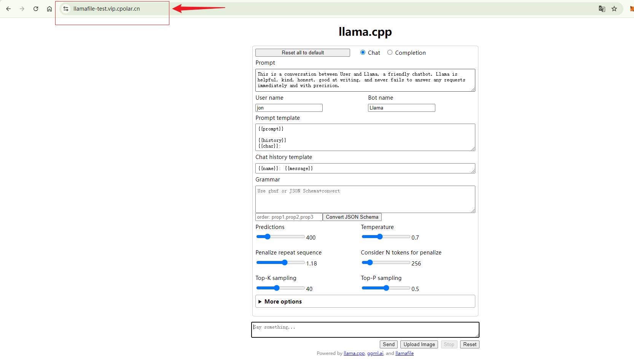This screenshot has width=634, height=364.
Task: Click the Predictions value 400
Action: (311, 238)
